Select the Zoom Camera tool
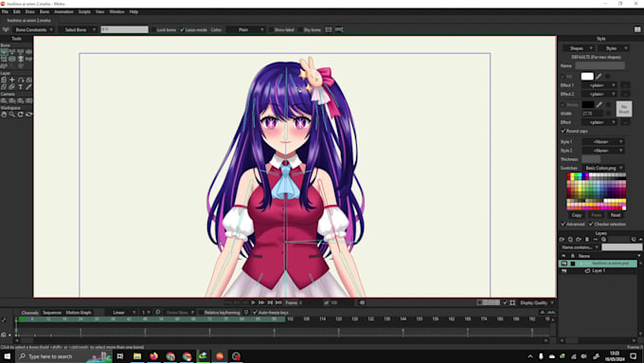The width and height of the screenshot is (644, 363). click(x=12, y=100)
